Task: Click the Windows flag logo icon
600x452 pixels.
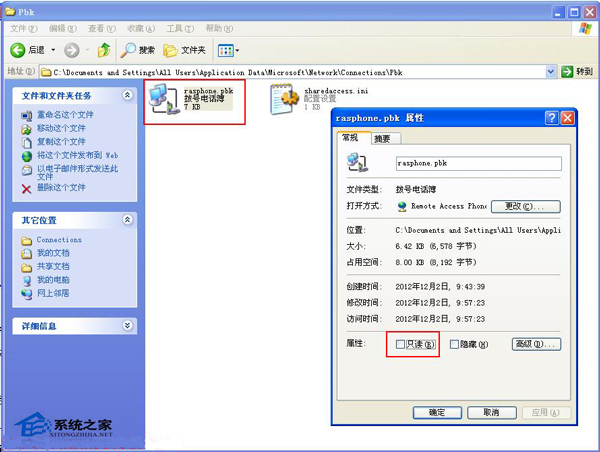Action: coord(585,29)
